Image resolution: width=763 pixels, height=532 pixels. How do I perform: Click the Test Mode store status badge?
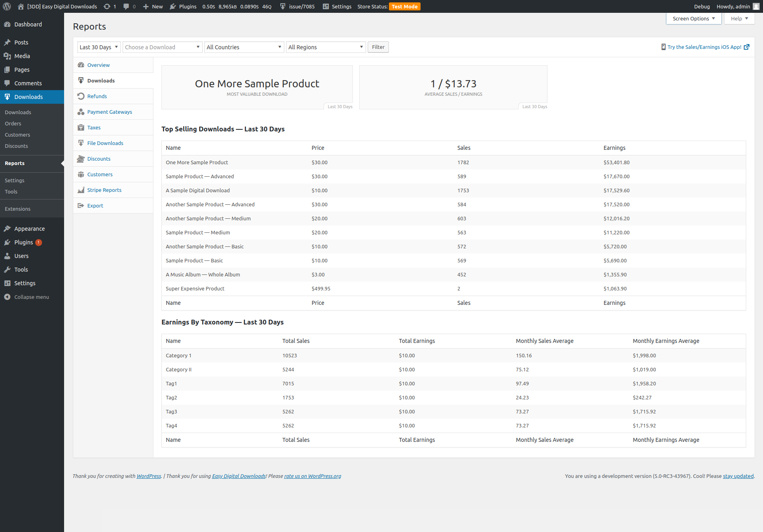(405, 6)
